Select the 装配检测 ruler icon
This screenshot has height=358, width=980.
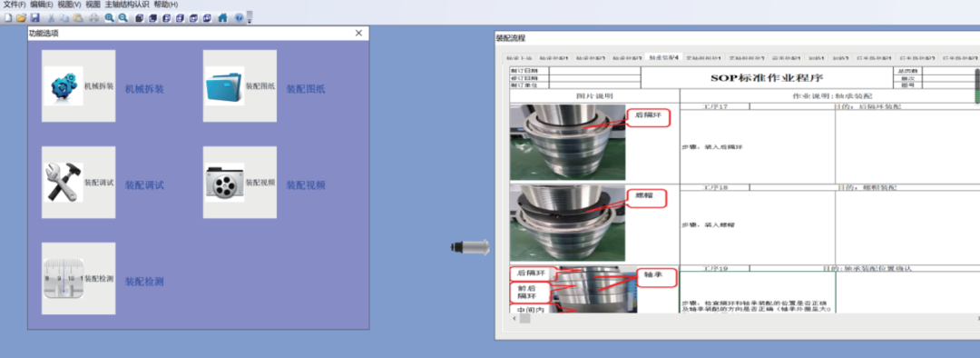coord(64,279)
